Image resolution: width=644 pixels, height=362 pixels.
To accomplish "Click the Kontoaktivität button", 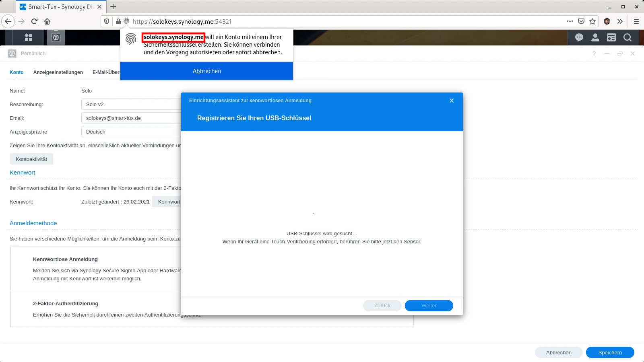I will 31,159.
